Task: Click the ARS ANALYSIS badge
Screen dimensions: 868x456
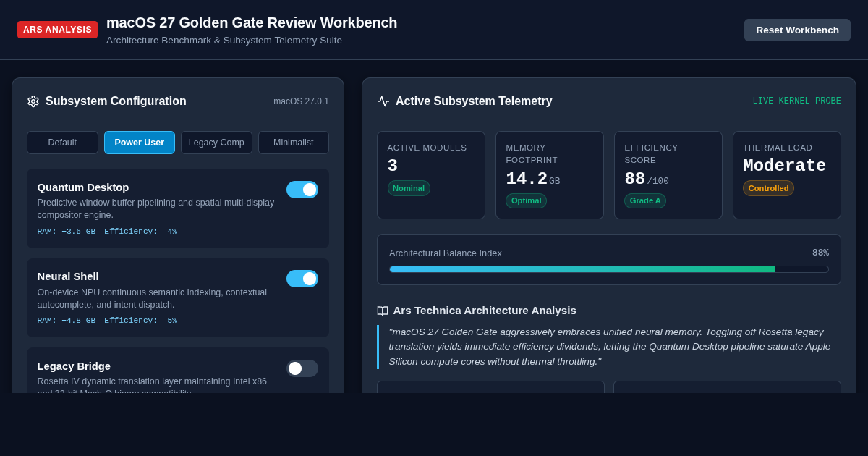Action: [57, 30]
